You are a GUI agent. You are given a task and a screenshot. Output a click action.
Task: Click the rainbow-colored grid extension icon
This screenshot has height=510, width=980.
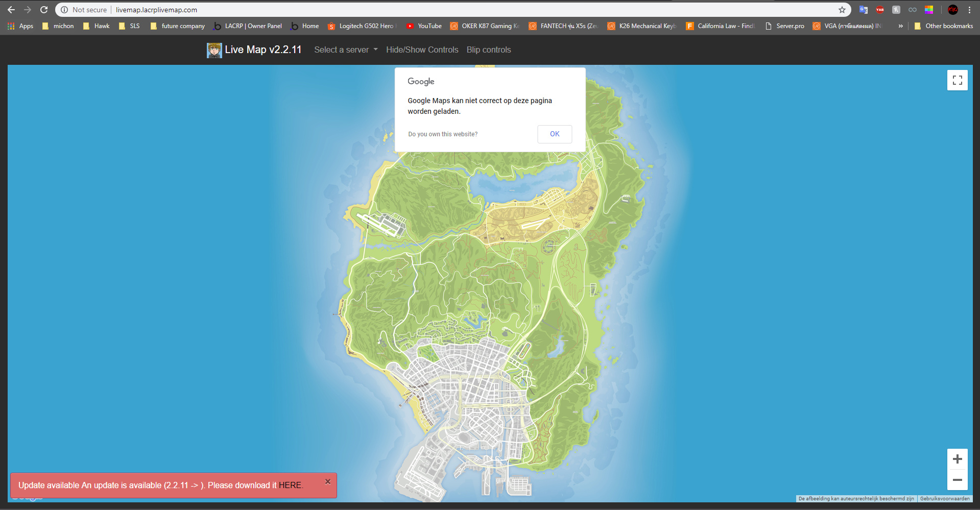tap(929, 9)
